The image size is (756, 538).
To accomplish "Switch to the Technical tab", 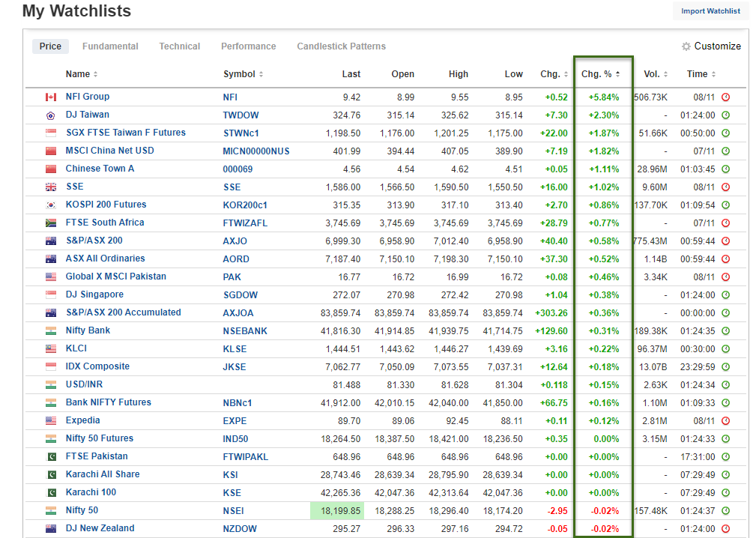I will click(x=179, y=46).
